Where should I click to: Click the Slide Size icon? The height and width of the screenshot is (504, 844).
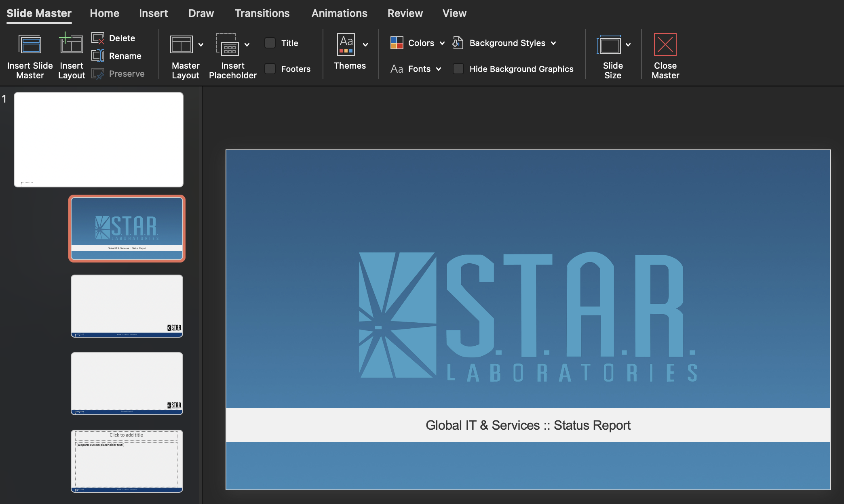click(x=609, y=44)
